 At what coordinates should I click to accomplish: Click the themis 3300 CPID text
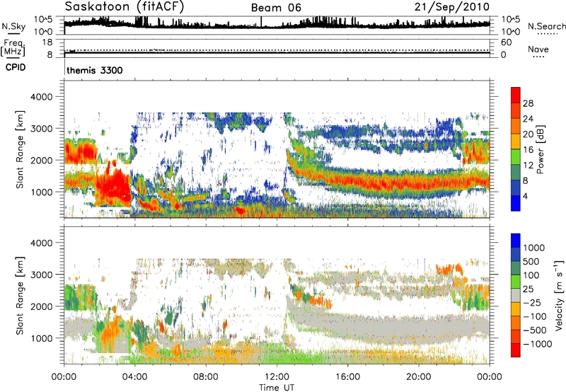(x=95, y=70)
